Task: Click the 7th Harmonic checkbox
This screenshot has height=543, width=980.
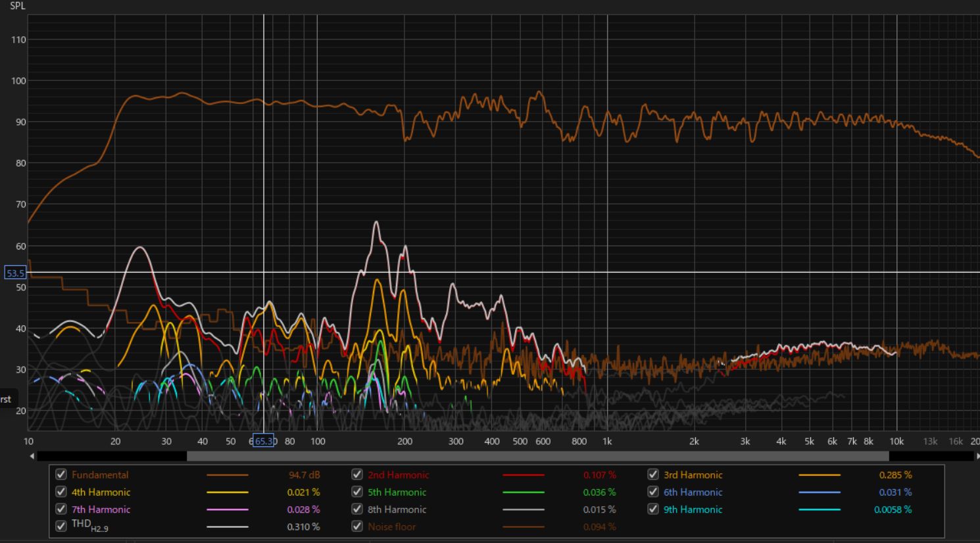Action: pyautogui.click(x=61, y=509)
